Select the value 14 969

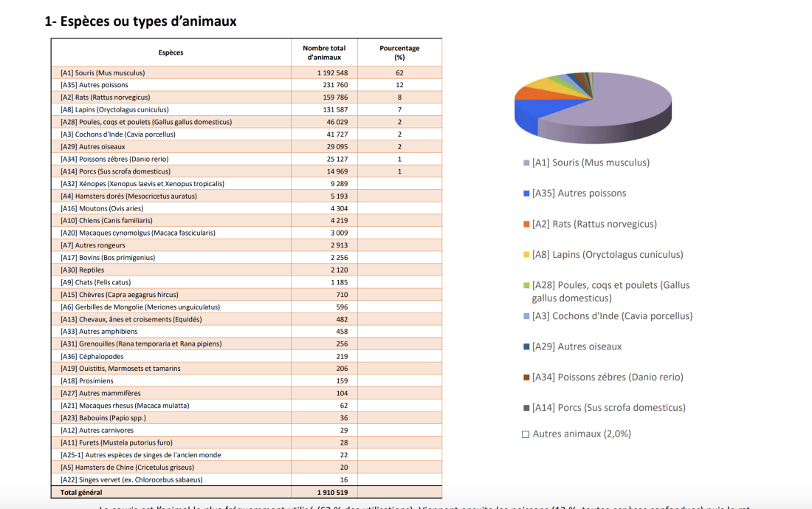[337, 171]
